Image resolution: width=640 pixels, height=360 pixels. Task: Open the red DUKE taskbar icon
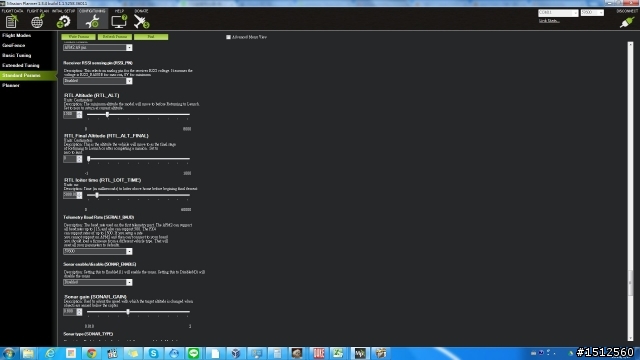point(319,353)
